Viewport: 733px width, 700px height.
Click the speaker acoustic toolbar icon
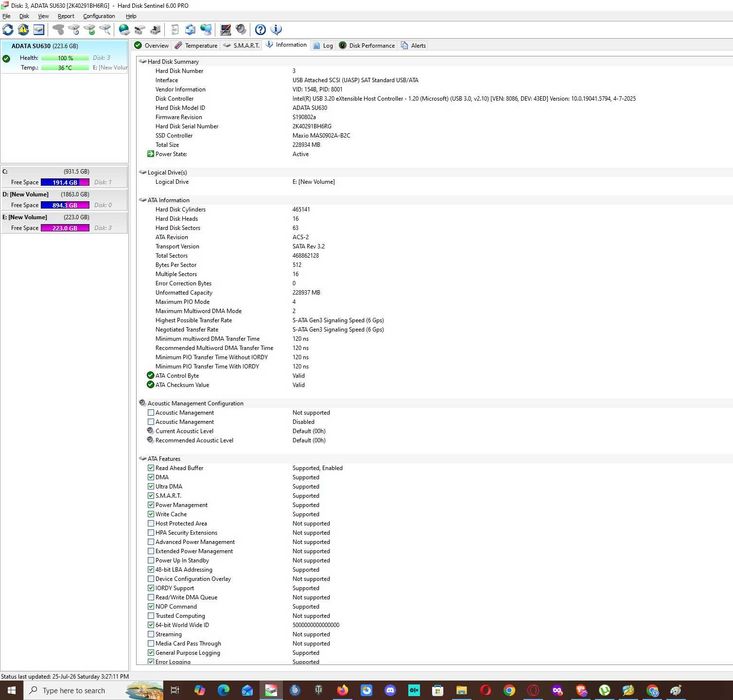coord(241,30)
